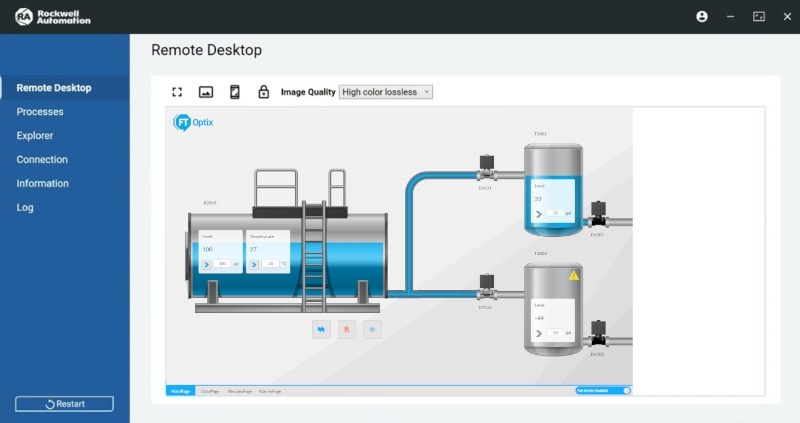Viewport: 800px width, 423px height.
Task: Click the snowflake cooling button
Action: pos(373,328)
